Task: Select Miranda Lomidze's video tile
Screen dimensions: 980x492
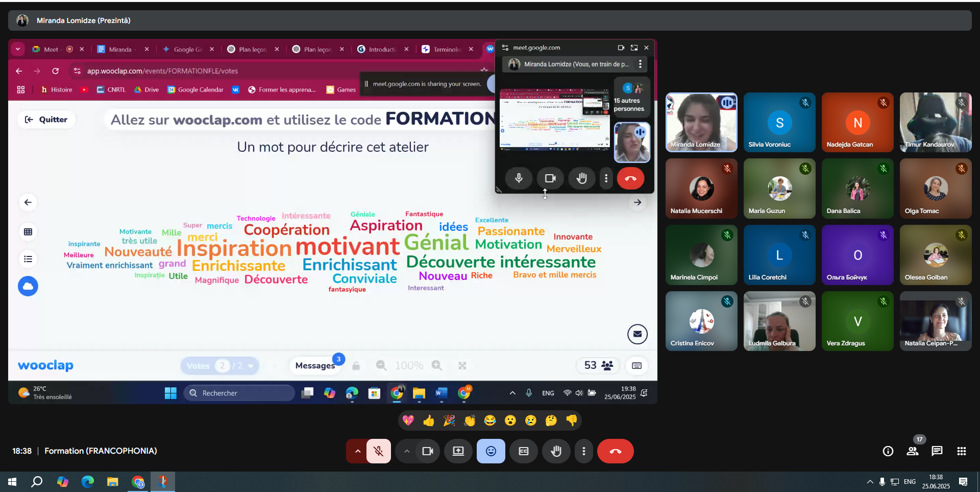Action: tap(701, 122)
